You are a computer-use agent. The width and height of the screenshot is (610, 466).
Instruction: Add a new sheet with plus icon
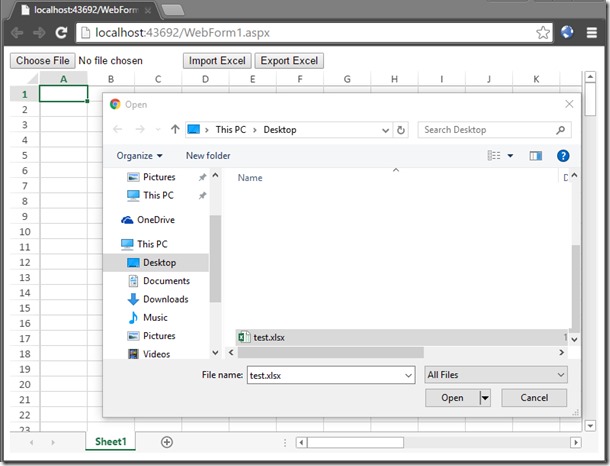[x=167, y=442]
